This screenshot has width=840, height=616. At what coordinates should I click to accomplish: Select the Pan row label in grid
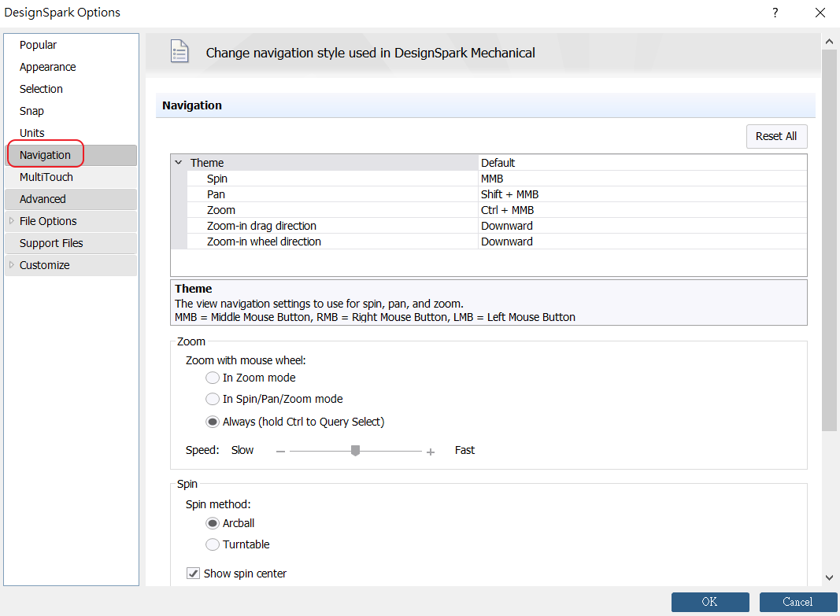point(216,194)
